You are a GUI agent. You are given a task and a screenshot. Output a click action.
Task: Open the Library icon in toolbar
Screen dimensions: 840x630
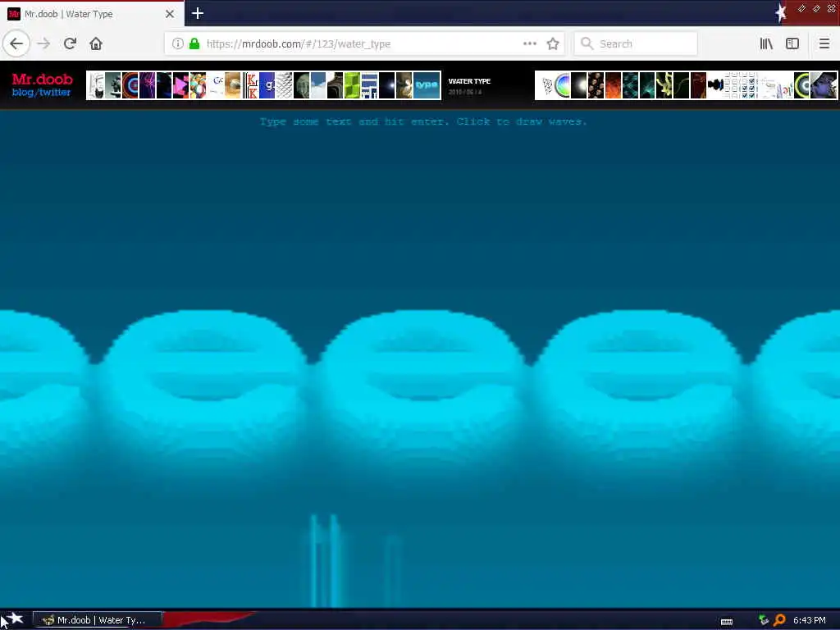point(767,43)
